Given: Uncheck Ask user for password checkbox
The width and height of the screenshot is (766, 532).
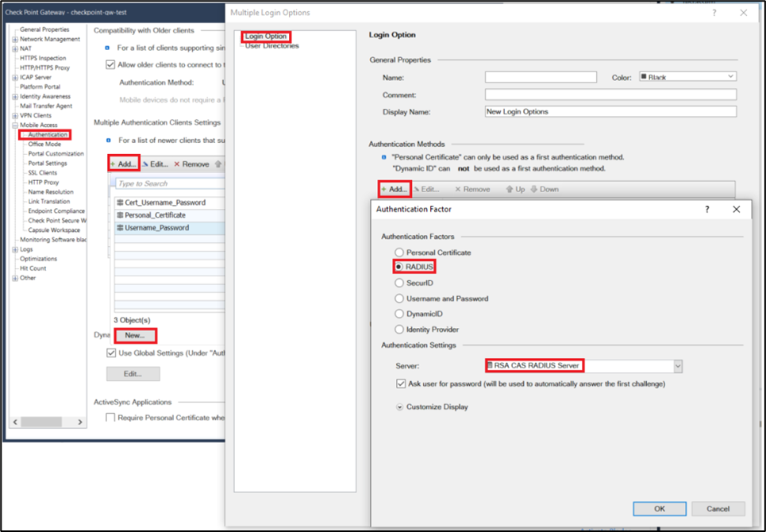Looking at the screenshot, I should (401, 384).
